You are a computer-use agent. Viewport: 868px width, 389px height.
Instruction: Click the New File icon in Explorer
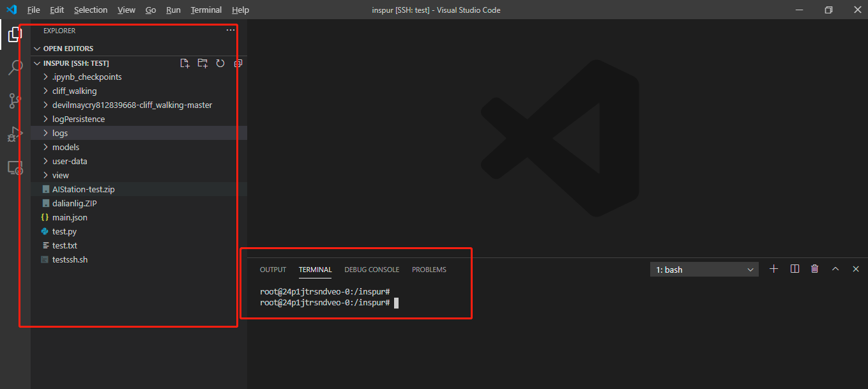pyautogui.click(x=185, y=63)
